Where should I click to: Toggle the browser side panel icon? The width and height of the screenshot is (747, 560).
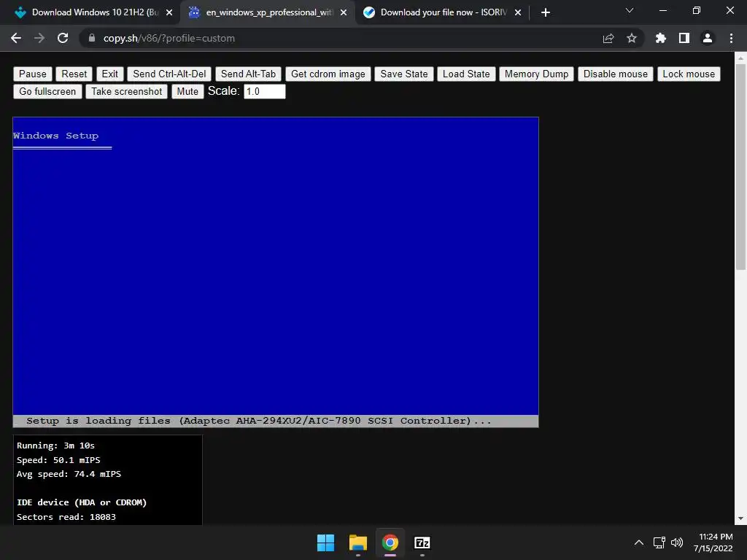684,38
